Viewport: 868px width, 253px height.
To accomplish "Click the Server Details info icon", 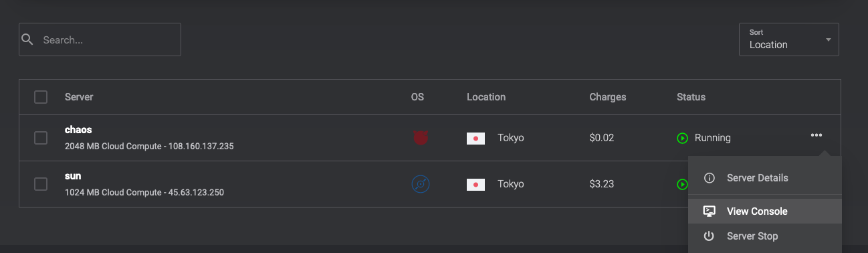I will (710, 178).
